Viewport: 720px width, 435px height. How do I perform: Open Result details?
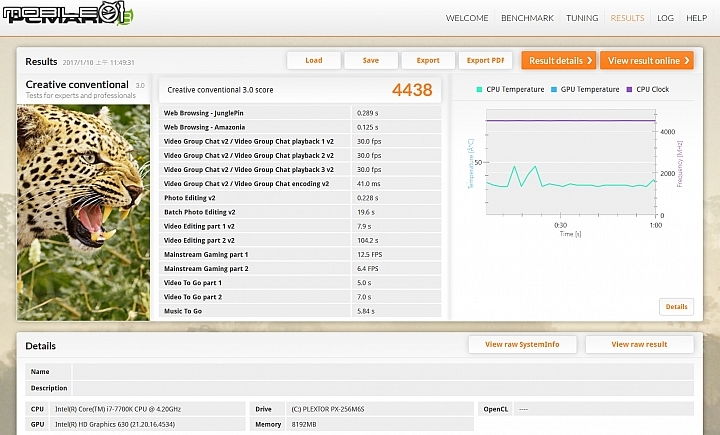[x=559, y=61]
